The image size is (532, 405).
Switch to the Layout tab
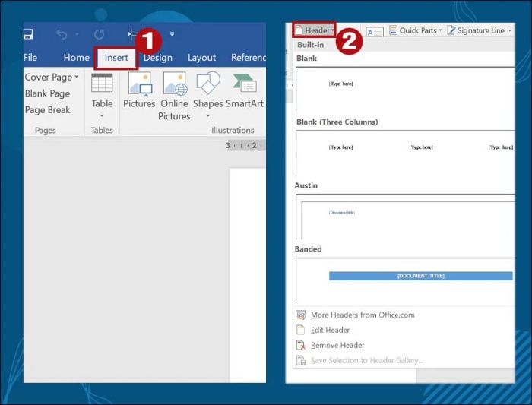201,58
